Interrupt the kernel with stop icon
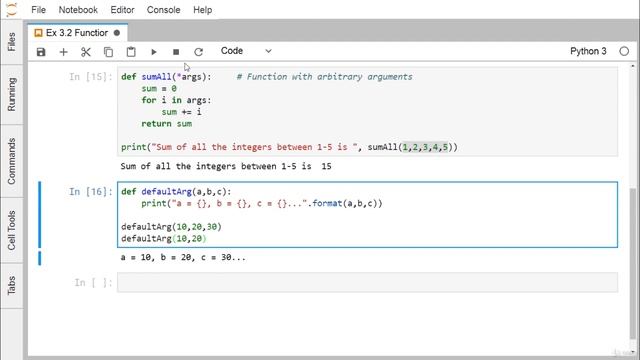Viewport: 640px width, 360px height. (176, 52)
